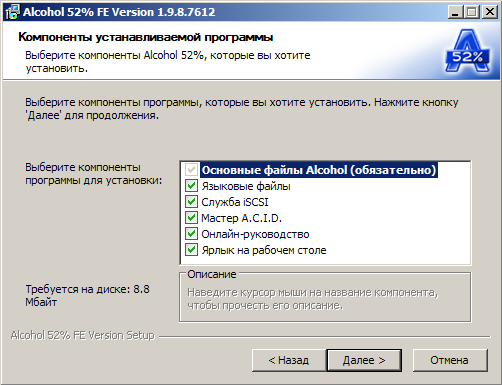
Task: Uncheck the Онлайн-руководство checkbox
Action: pyautogui.click(x=191, y=234)
